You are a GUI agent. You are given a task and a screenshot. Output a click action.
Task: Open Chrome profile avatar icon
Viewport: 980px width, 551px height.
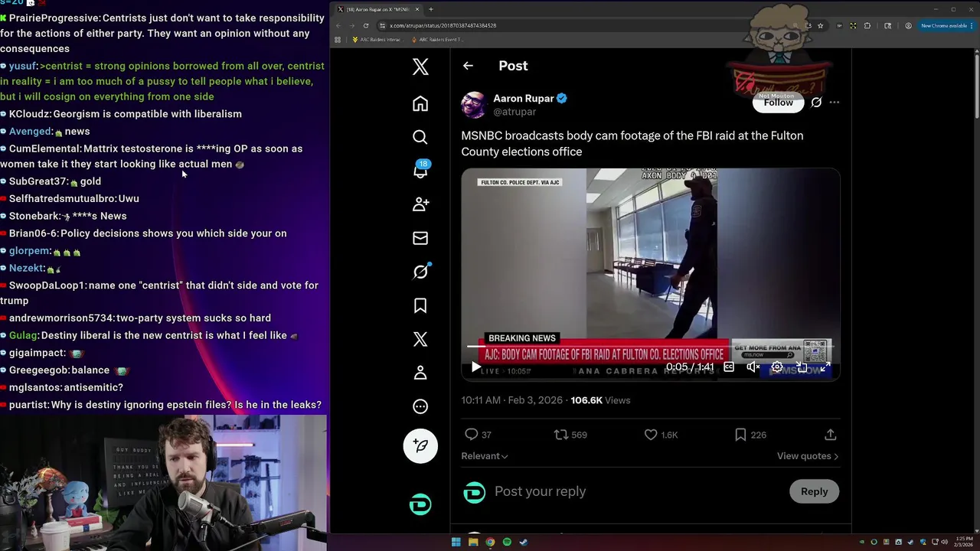[x=908, y=25]
